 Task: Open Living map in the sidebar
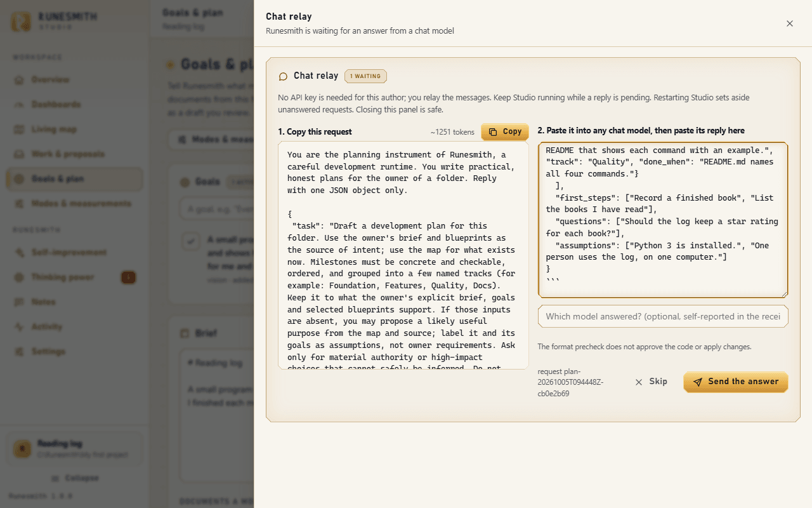[x=74, y=130]
